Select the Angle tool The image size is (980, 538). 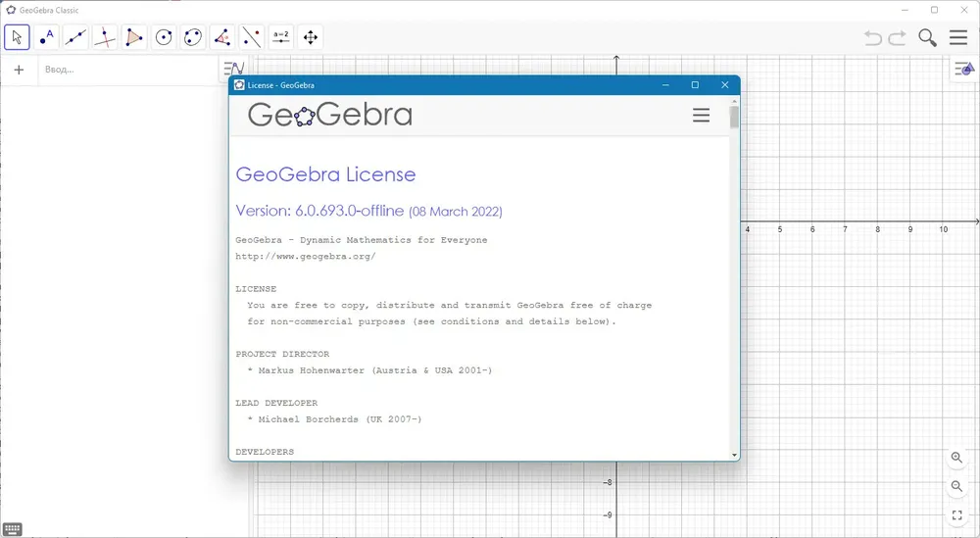(222, 37)
